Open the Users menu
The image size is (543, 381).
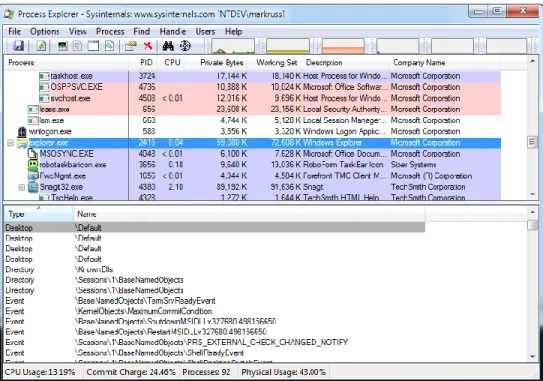[205, 32]
